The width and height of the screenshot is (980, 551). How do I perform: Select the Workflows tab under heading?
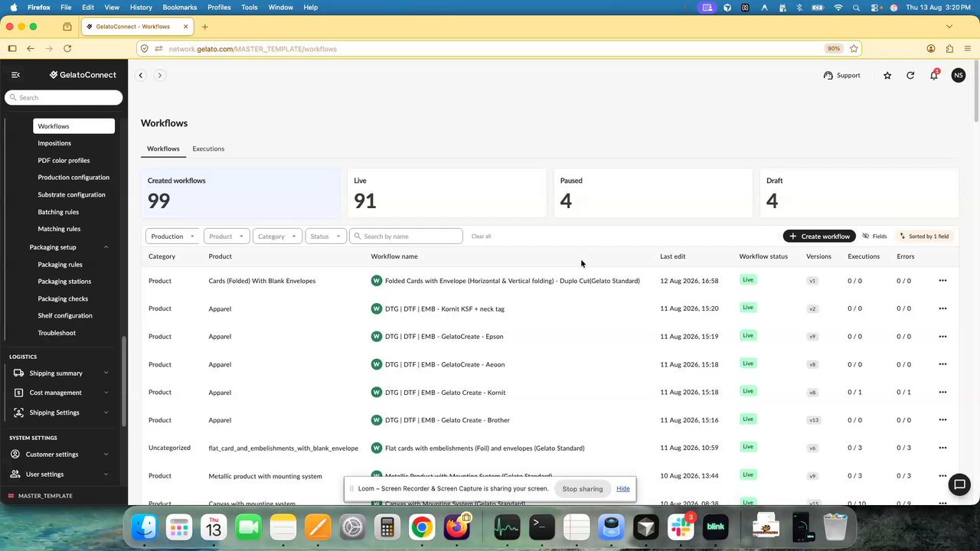click(163, 148)
